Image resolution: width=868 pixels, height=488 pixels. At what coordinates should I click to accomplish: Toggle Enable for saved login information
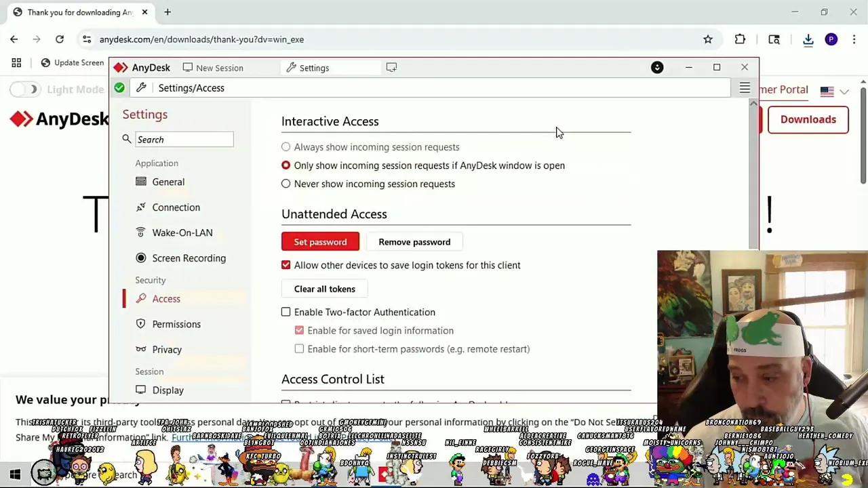pos(299,330)
